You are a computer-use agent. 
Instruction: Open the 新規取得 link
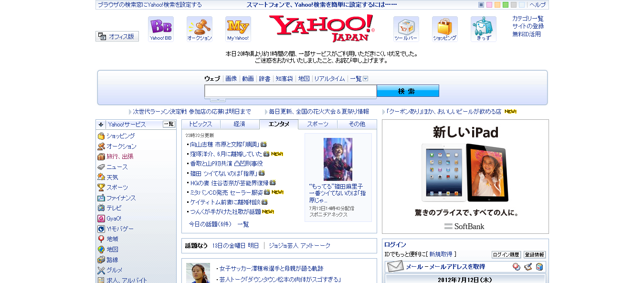coord(441,254)
